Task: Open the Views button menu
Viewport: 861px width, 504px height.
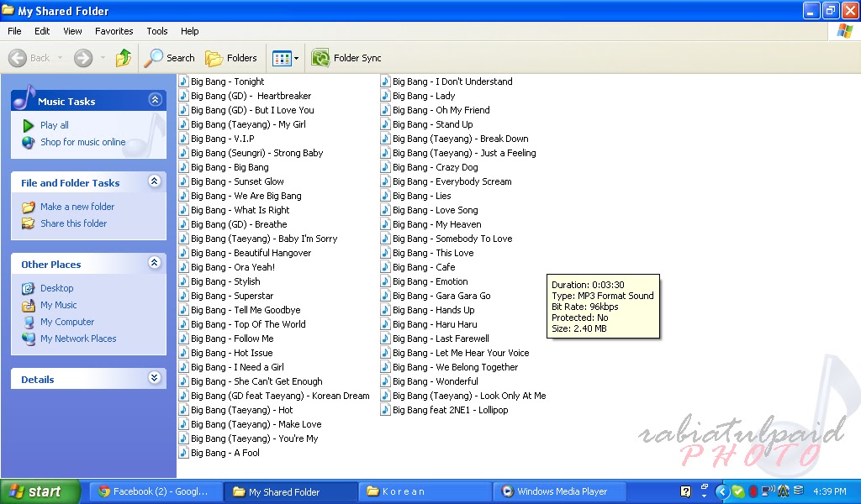Action: click(x=286, y=58)
